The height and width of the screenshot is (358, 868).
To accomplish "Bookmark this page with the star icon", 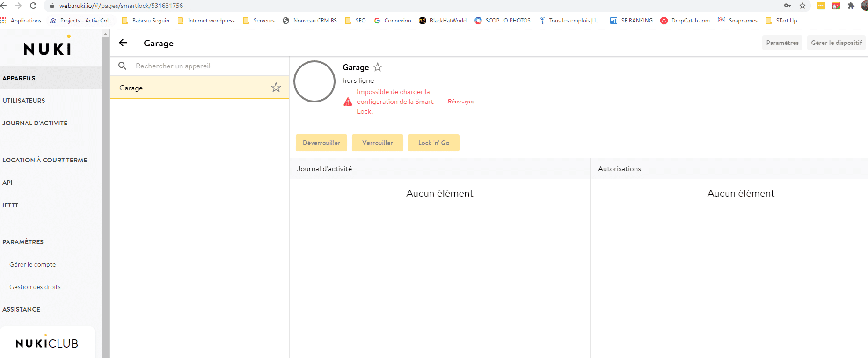I will (x=802, y=6).
